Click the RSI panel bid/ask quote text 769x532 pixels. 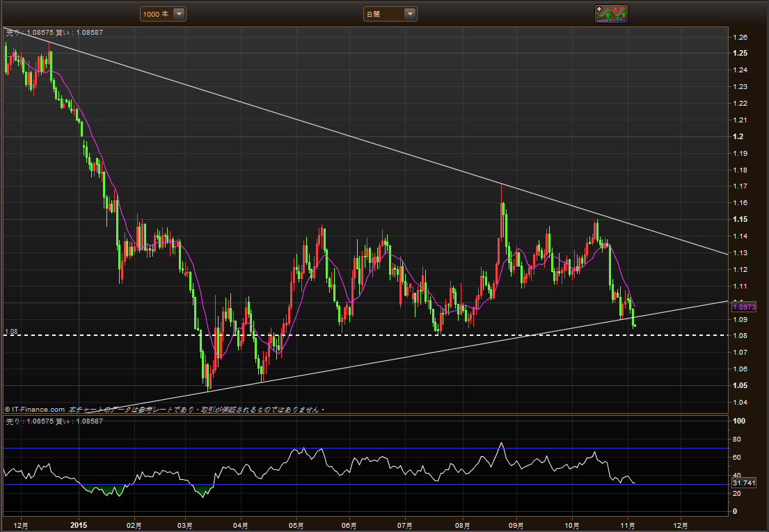(x=54, y=421)
